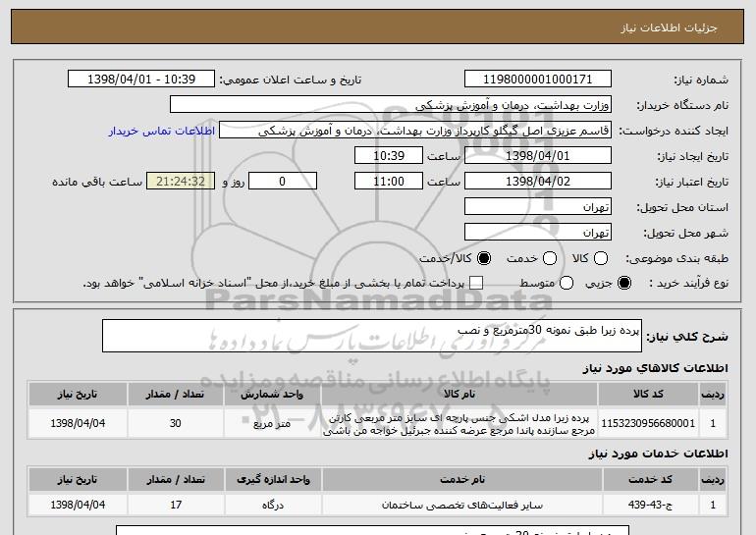Click the کد کالا column header
The width and height of the screenshot is (756, 535).
(x=648, y=395)
